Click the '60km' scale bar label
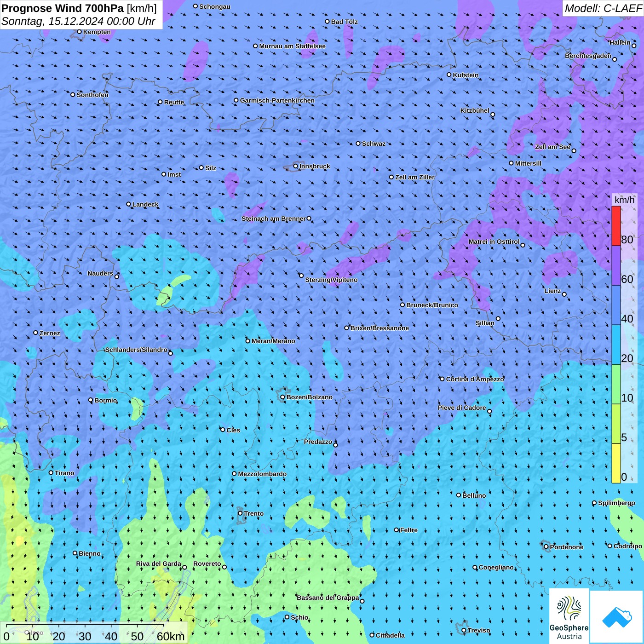This screenshot has width=644, height=644. pos(171,636)
